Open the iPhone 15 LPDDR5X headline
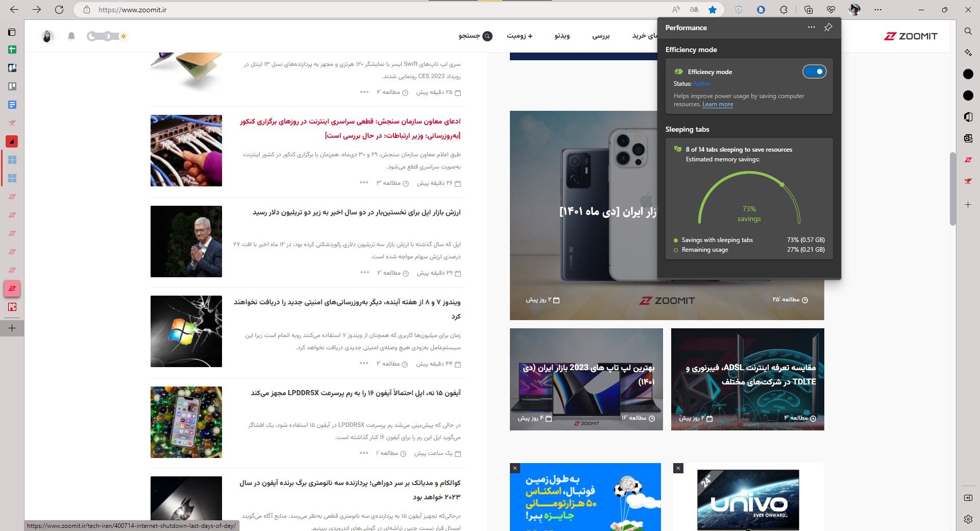This screenshot has height=531, width=980. pyautogui.click(x=355, y=393)
